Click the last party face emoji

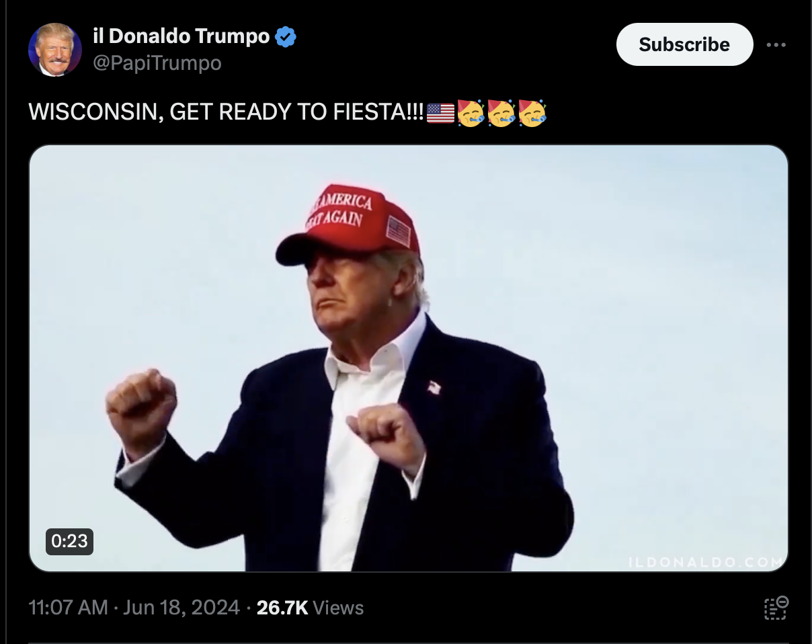point(532,113)
